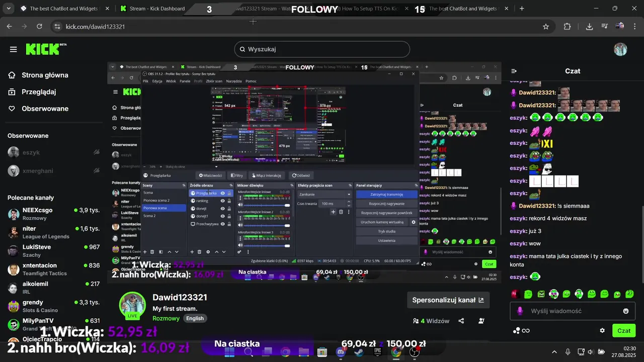Click the share icon beside 4 Widzów

[x=461, y=321]
